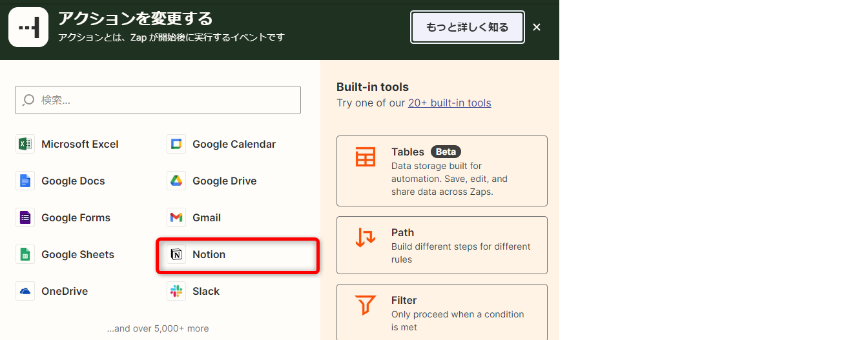The width and height of the screenshot is (868, 340).
Task: Click the Gmail envelope icon
Action: point(176,217)
